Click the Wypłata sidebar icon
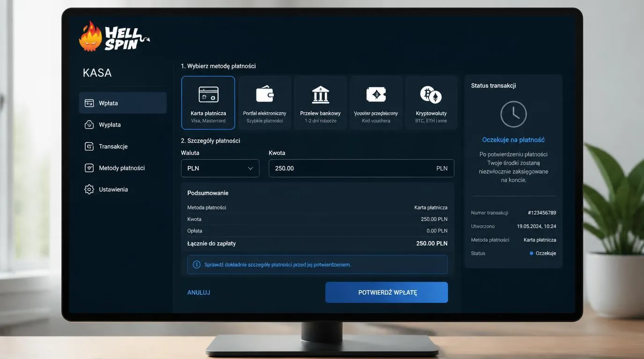644x359 pixels. tap(89, 125)
